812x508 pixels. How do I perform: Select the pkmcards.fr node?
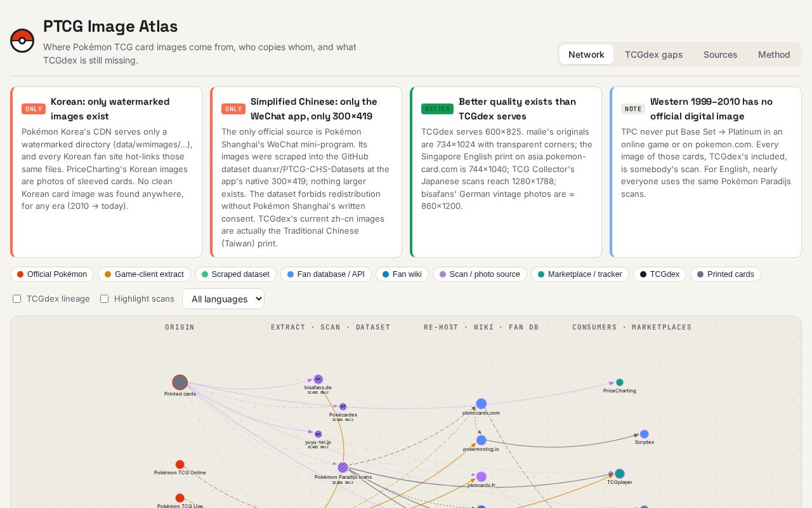(x=481, y=477)
